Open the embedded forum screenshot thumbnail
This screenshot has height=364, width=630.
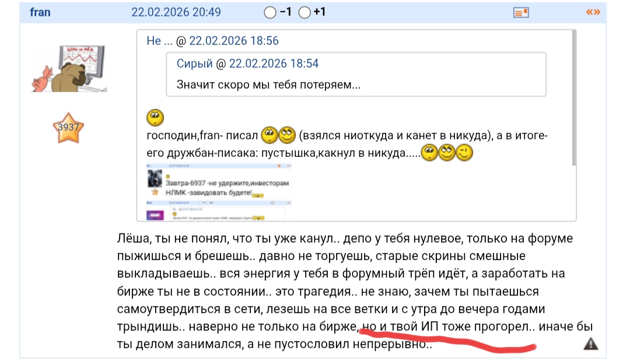click(219, 192)
